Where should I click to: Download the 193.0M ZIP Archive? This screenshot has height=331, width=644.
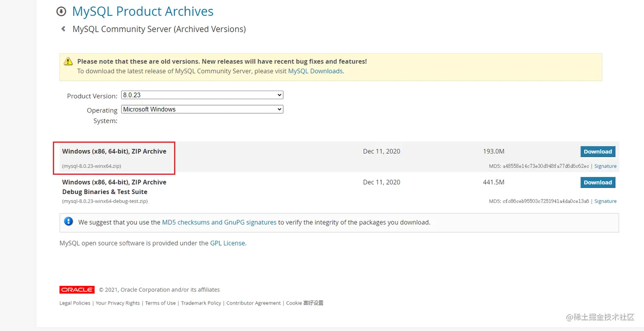pos(598,151)
